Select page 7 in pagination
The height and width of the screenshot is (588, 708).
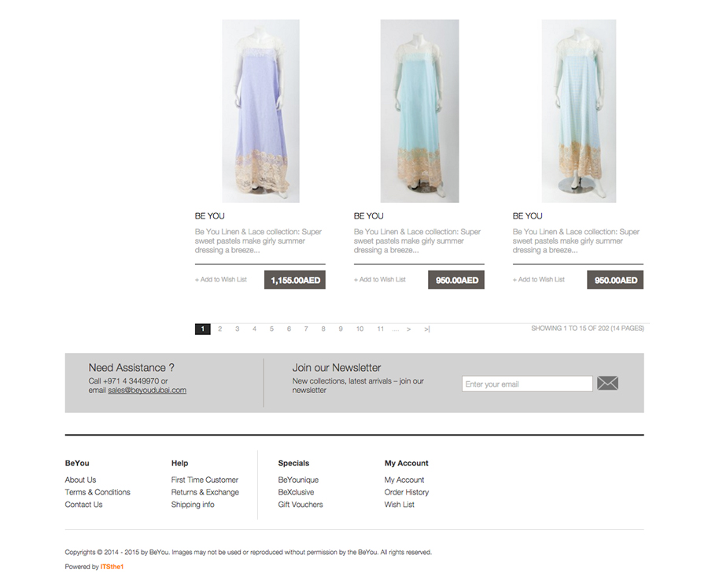pos(306,329)
